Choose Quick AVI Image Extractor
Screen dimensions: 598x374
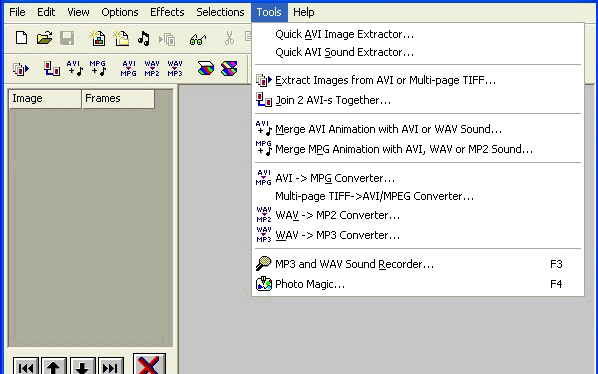(418, 34)
